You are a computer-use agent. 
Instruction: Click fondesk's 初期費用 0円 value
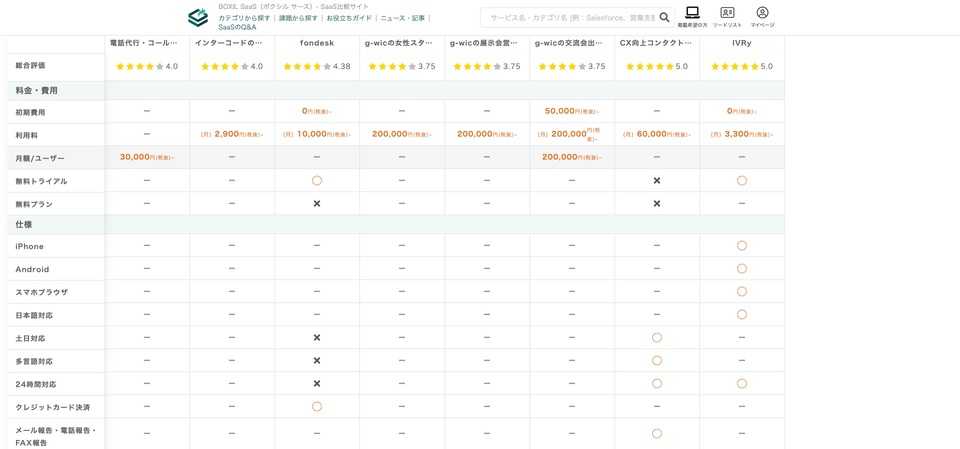click(x=317, y=111)
